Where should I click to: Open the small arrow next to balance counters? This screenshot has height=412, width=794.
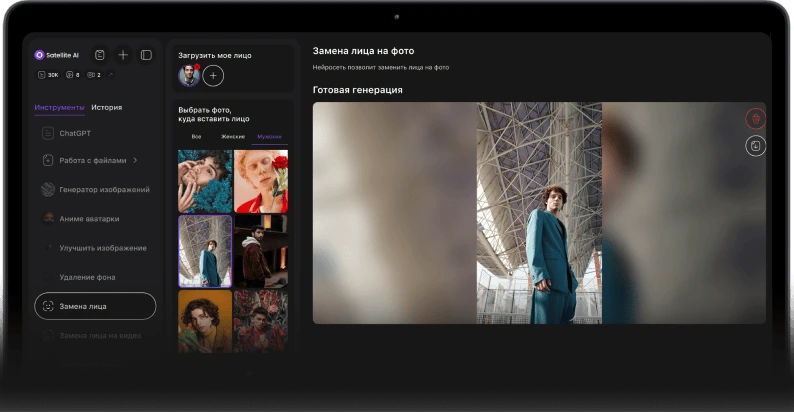pos(110,75)
